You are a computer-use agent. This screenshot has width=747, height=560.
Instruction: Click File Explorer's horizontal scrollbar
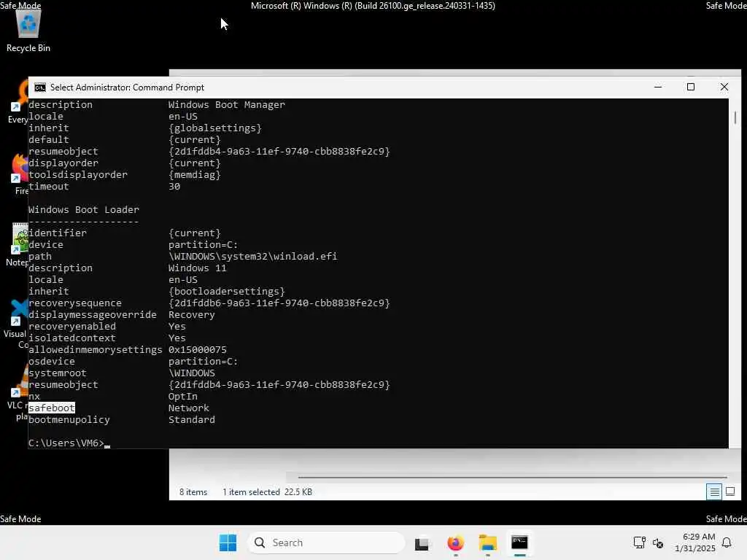pos(513,477)
